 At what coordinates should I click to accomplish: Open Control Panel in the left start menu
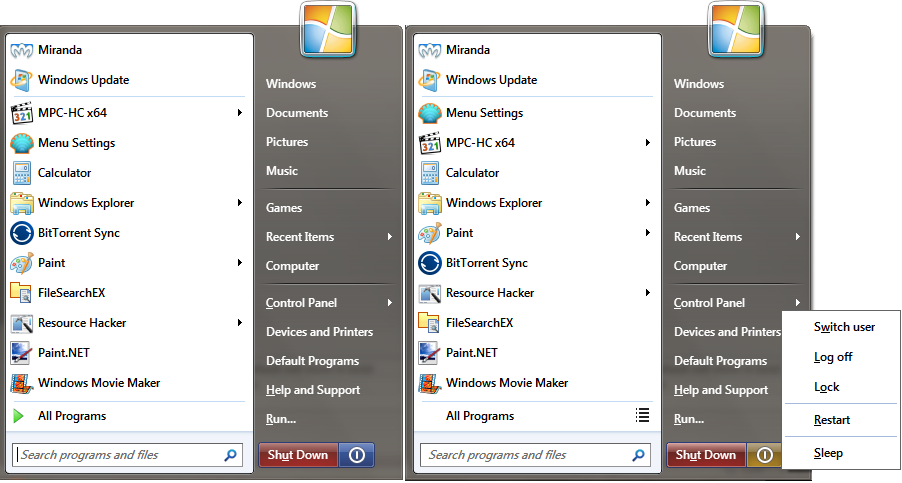tap(301, 303)
